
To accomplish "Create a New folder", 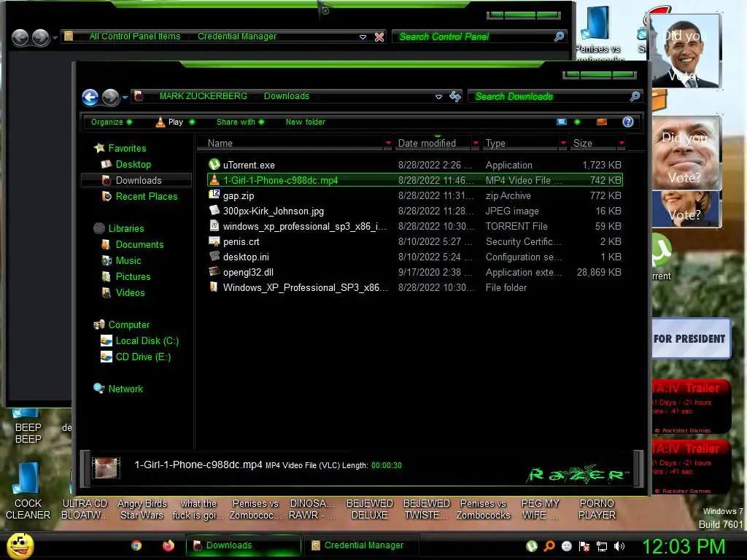I will [x=306, y=122].
